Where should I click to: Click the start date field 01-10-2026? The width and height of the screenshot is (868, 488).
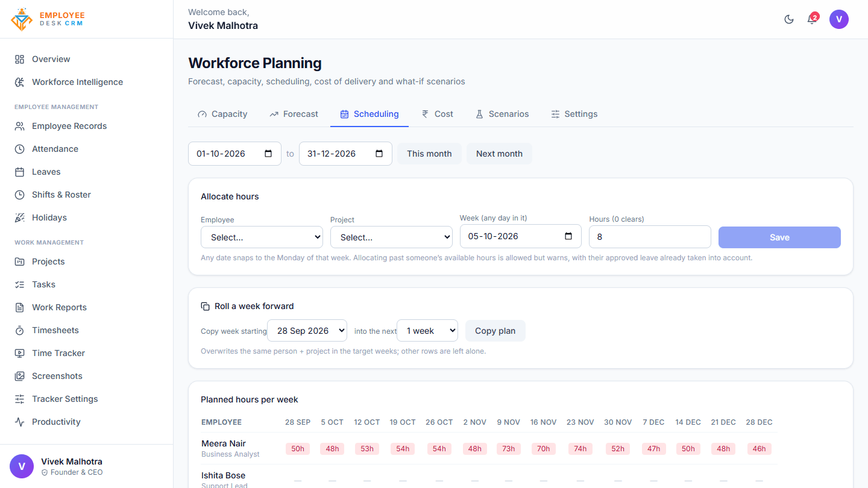tap(234, 154)
